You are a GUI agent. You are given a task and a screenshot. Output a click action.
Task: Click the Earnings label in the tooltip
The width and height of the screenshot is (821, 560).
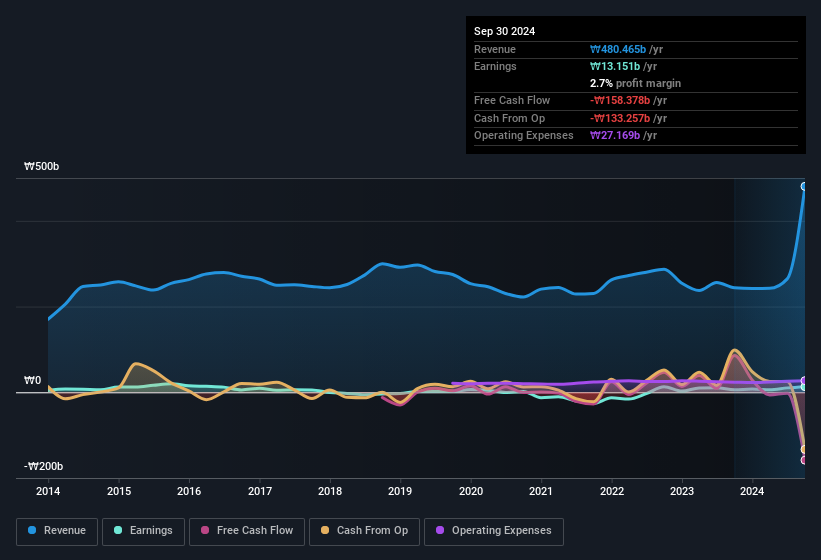pyautogui.click(x=495, y=66)
